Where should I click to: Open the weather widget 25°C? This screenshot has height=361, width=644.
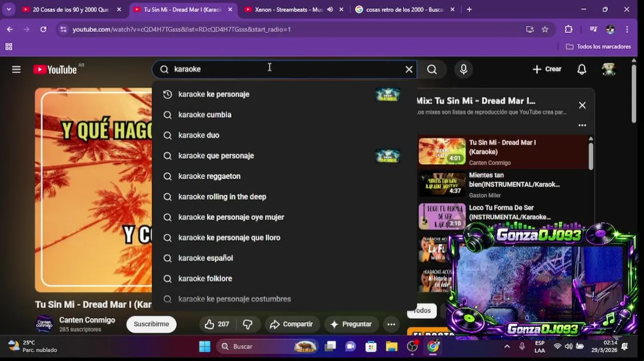(x=33, y=346)
